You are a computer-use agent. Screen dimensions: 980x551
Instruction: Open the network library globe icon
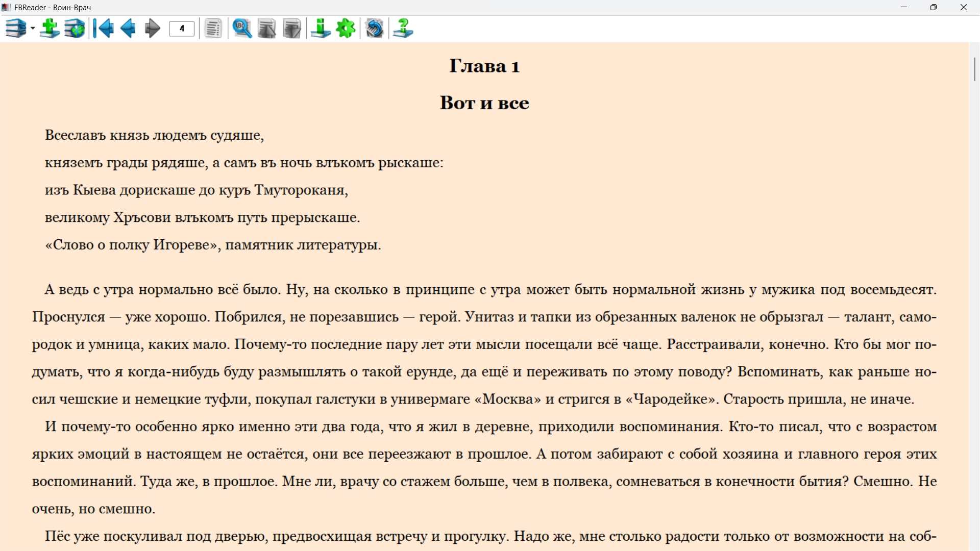(x=75, y=29)
